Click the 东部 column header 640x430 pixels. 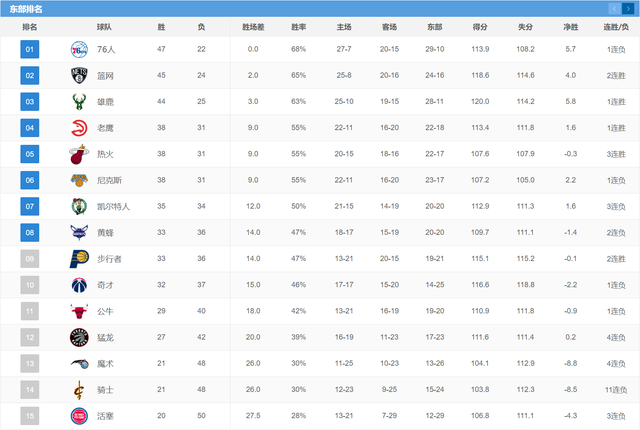point(435,27)
